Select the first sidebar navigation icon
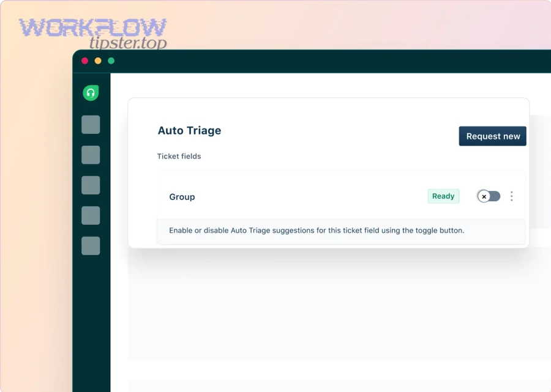Image resolution: width=551 pixels, height=392 pixels. (x=91, y=124)
